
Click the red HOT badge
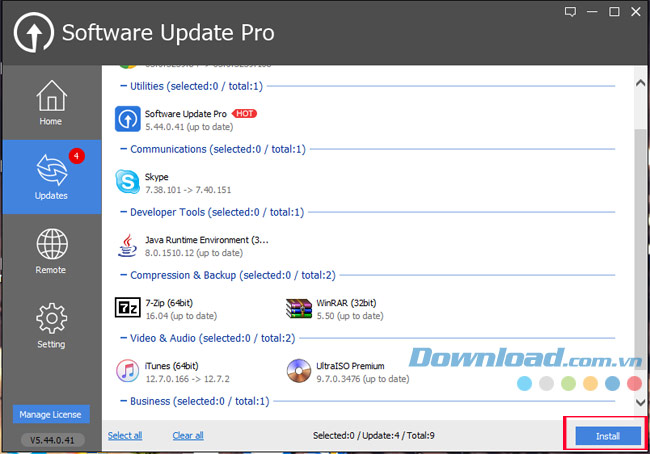click(x=245, y=114)
